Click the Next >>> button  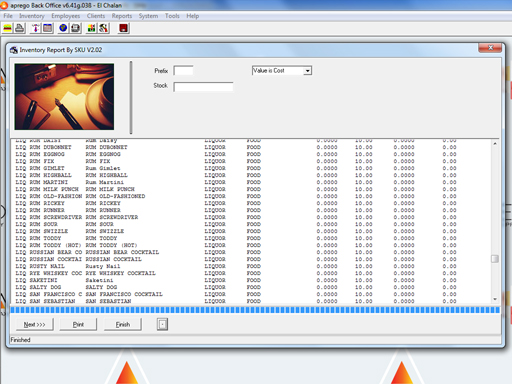[x=35, y=324]
